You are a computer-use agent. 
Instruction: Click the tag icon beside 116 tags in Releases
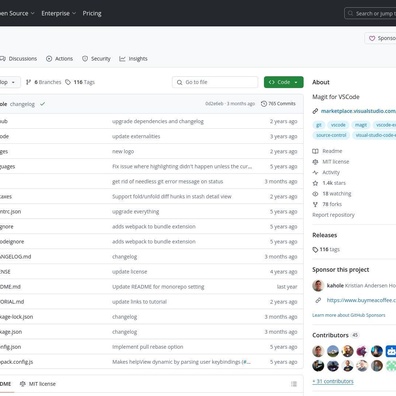pos(315,250)
